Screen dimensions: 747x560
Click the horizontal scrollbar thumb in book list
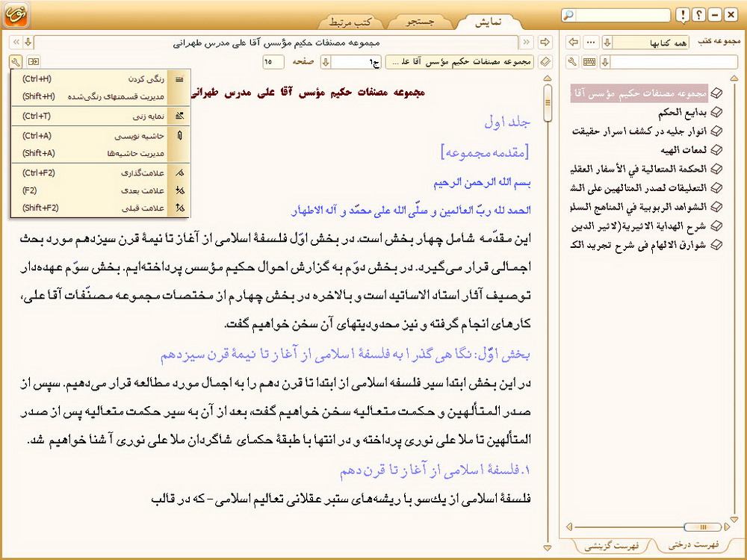[x=702, y=527]
